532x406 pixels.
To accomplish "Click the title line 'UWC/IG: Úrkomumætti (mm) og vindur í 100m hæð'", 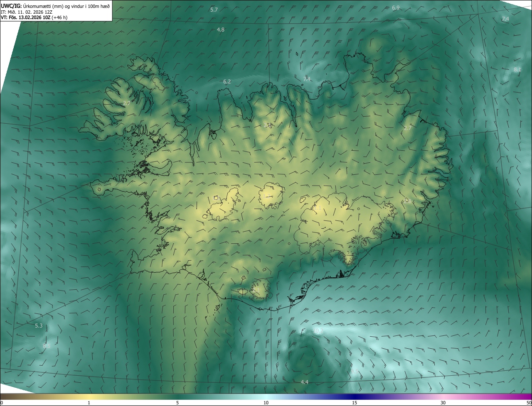I will click(x=55, y=6).
